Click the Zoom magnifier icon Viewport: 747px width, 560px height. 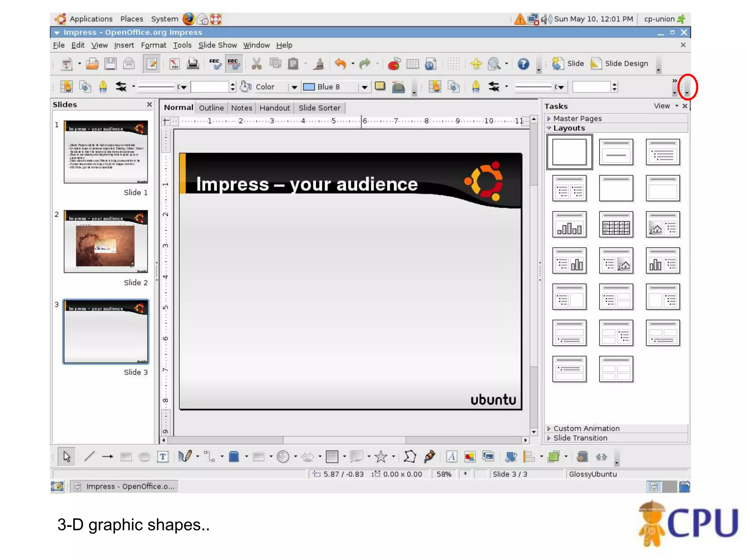point(494,64)
